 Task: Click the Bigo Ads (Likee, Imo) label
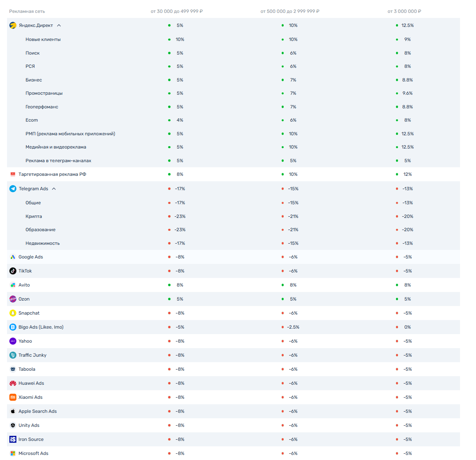click(x=41, y=327)
